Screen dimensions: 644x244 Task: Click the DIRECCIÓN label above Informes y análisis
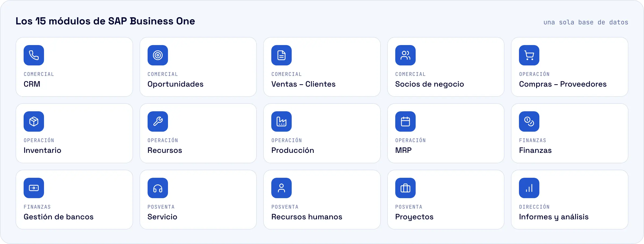[534, 207]
